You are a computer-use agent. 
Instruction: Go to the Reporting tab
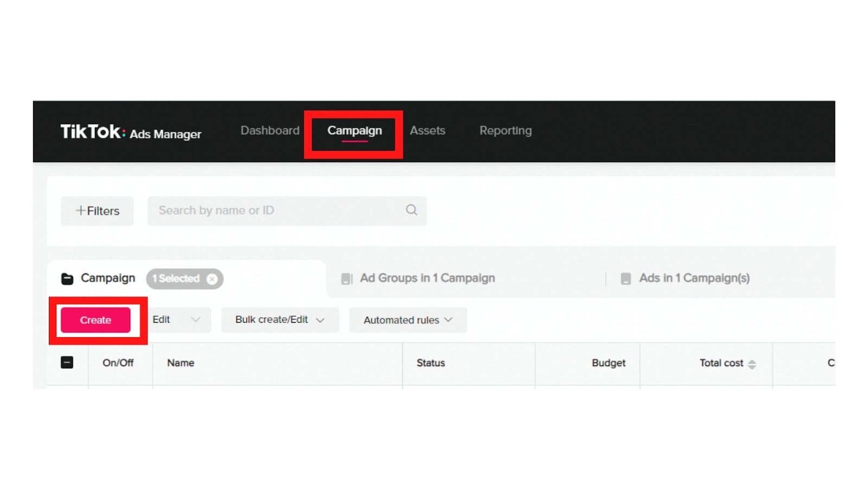pyautogui.click(x=506, y=131)
